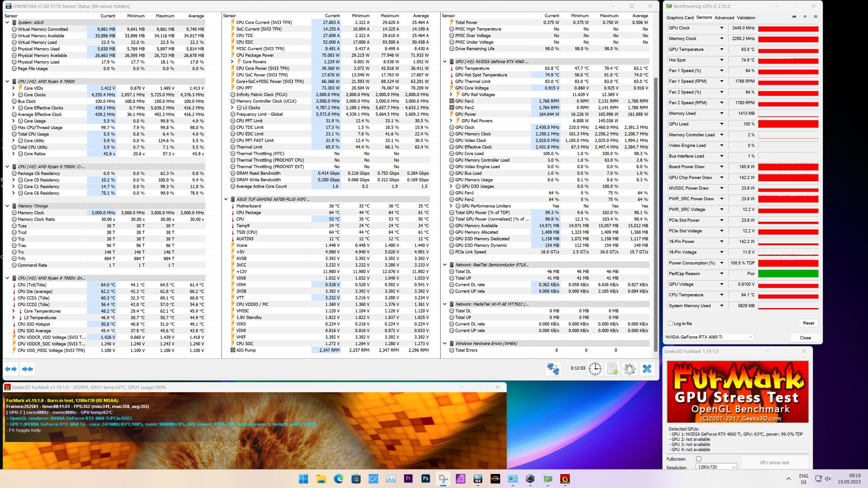This screenshot has width=868, height=488.
Task: Expand the Core Powers tree row
Action: coord(232,62)
